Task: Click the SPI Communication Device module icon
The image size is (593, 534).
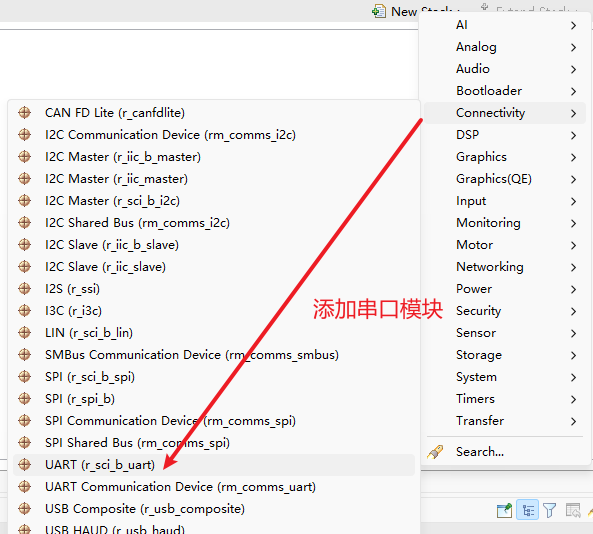Action: [25, 420]
